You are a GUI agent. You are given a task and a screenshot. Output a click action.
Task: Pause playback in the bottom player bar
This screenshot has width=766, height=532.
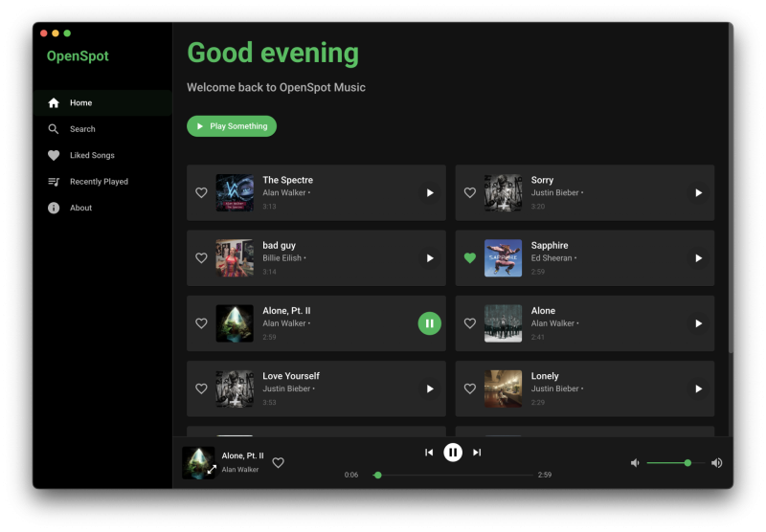pyautogui.click(x=453, y=453)
